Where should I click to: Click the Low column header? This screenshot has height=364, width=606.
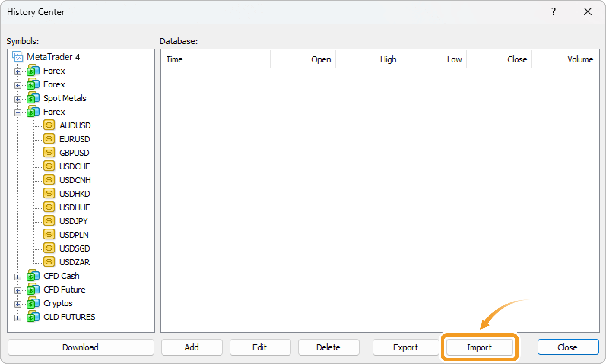[x=434, y=59]
